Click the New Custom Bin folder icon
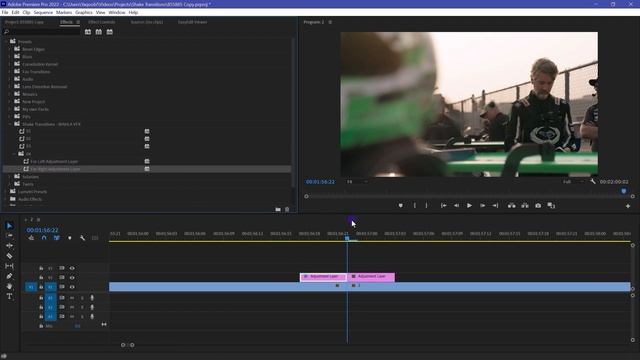Viewport: 640px width, 360px height. coord(278,209)
